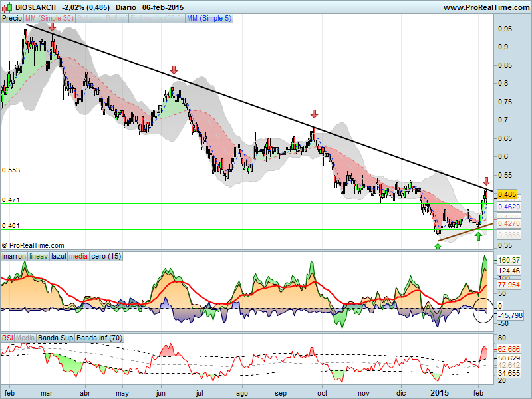Click the ago month on time axis
Viewport: 532px width, 399px height.
tap(242, 393)
